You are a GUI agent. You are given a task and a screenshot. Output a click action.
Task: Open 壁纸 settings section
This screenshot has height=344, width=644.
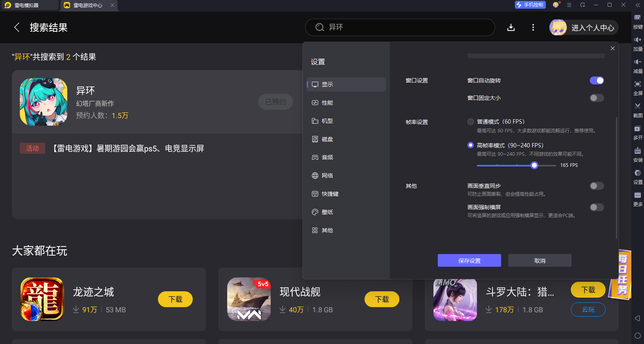click(346, 212)
